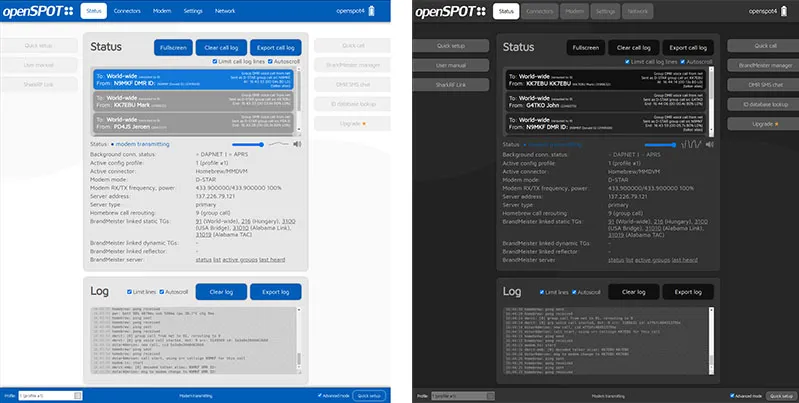
Task: Open SharkRF Link in dark-theme left sidebar
Action: click(x=451, y=85)
